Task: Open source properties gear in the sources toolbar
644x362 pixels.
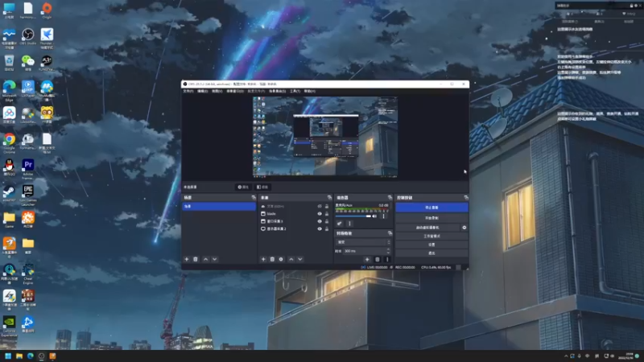Action: point(281,259)
